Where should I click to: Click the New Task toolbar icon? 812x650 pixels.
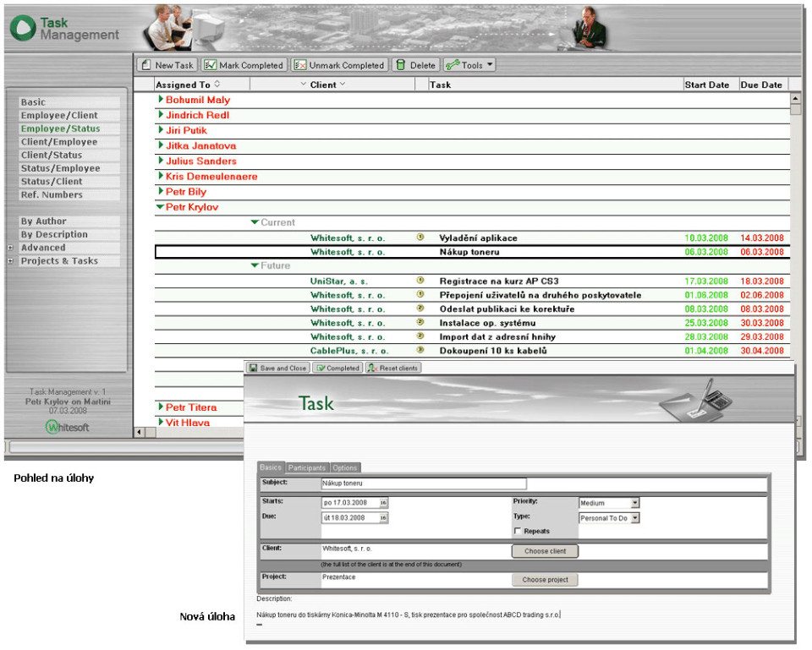coord(145,65)
